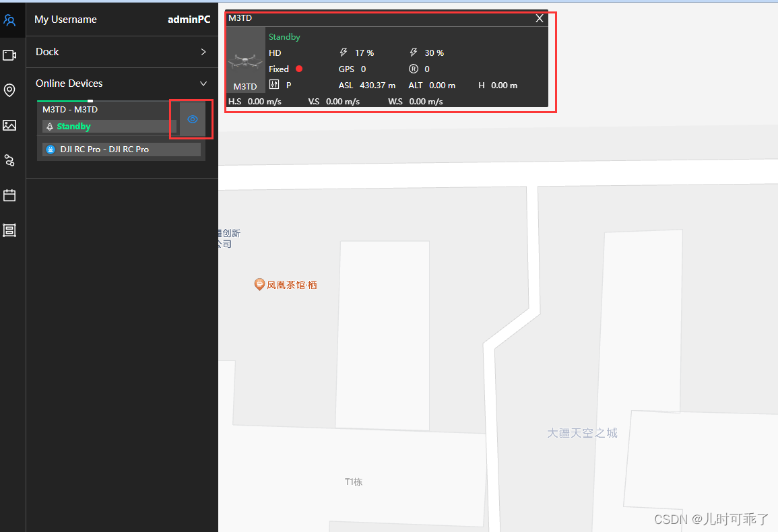Click the adminPC username

[x=189, y=20]
